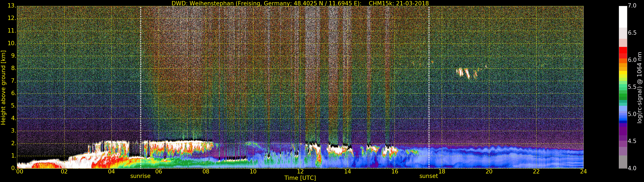Click the height-axis tick label '11.'
The image size is (644, 182).
(x=12, y=31)
